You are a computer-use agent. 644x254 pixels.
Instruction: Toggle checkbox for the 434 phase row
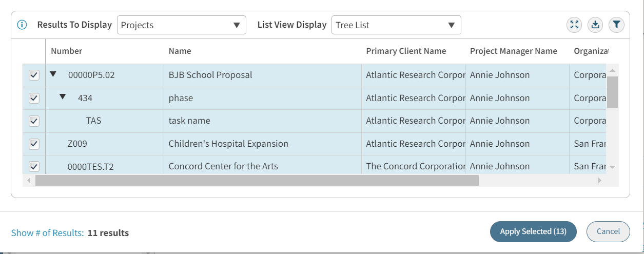click(x=34, y=98)
